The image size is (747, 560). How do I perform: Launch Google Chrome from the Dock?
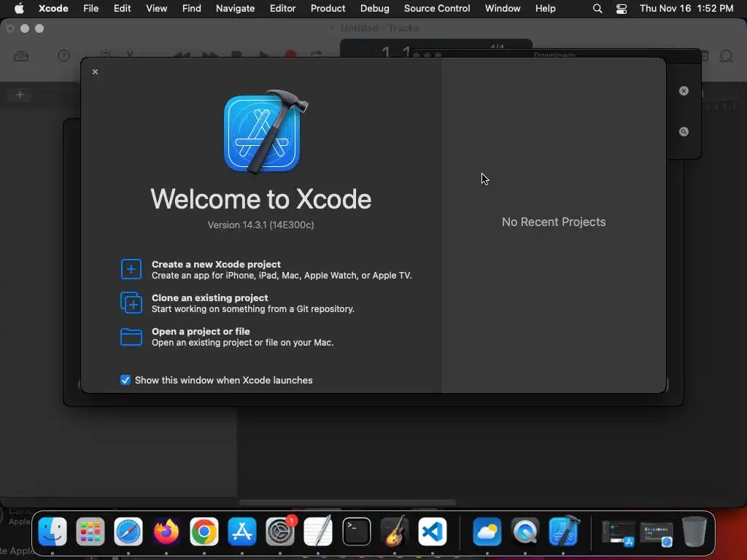(204, 532)
